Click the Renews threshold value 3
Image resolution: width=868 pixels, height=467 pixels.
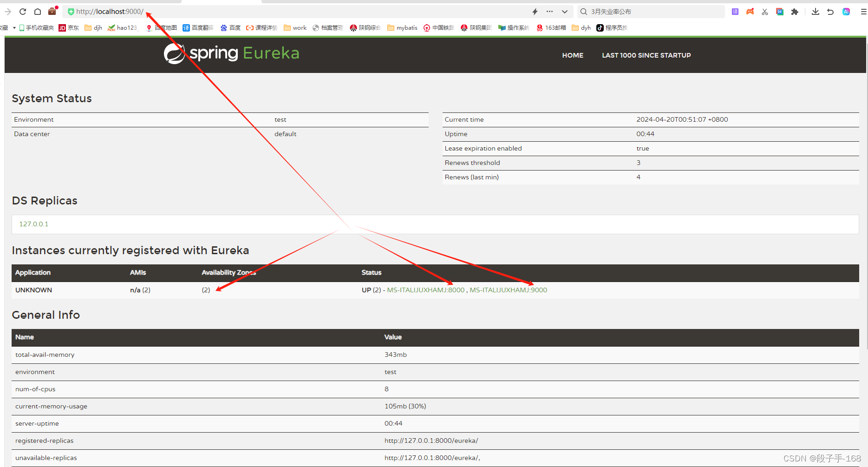[x=639, y=163]
